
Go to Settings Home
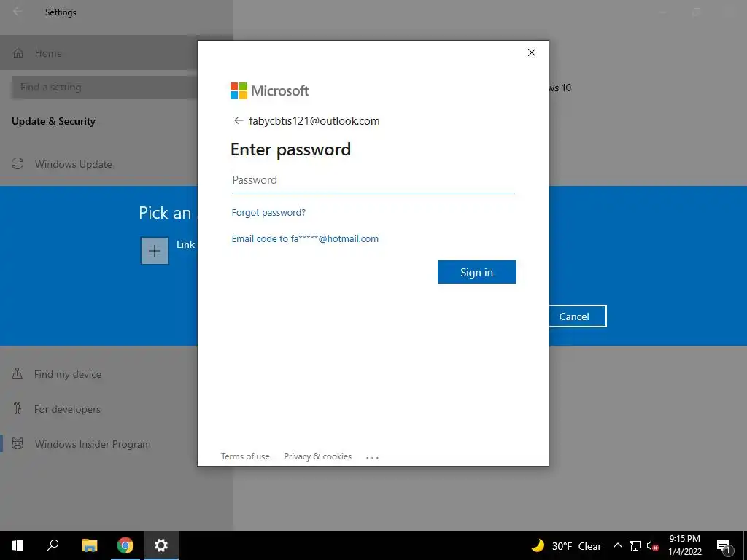[98, 53]
